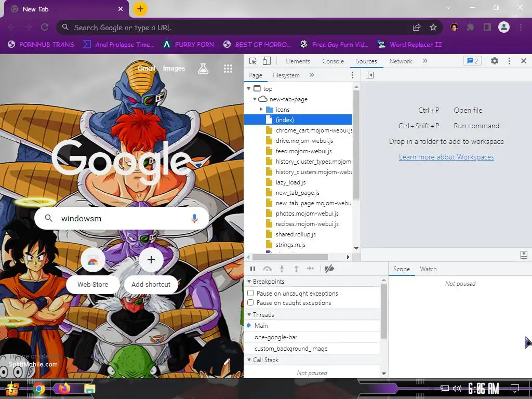The image size is (532, 399).
Task: Close the DevTools panel
Action: click(524, 61)
